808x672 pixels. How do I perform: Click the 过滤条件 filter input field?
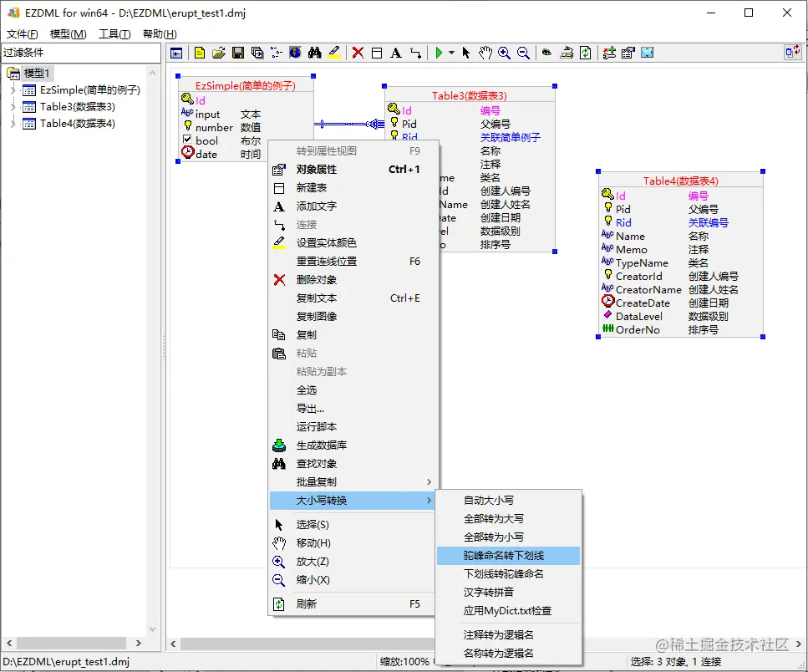pyautogui.click(x=81, y=53)
